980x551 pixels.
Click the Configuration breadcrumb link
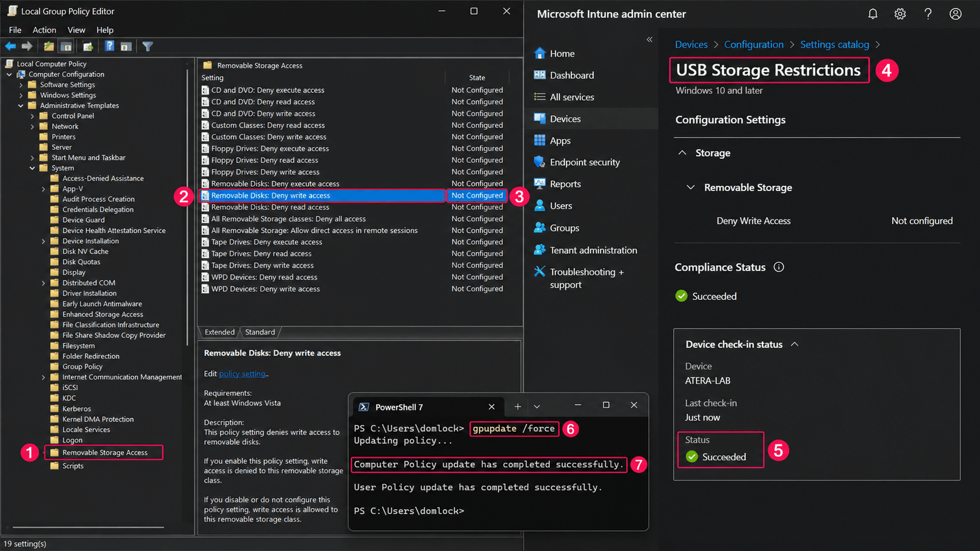pyautogui.click(x=753, y=44)
